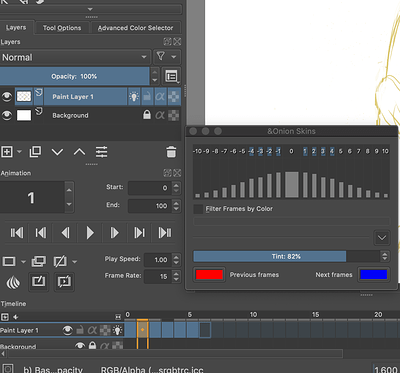Select the Background layer thumbnail
Screen dimensions: 400x373
[24, 115]
